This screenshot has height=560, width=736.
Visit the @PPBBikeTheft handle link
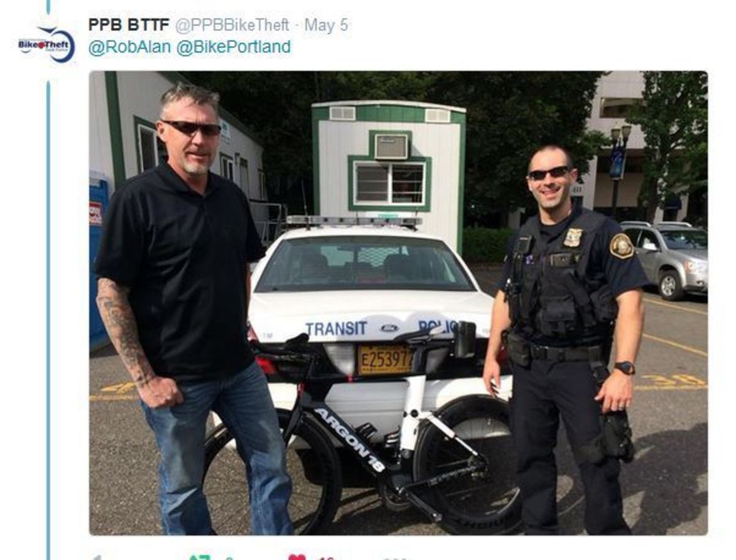232,25
